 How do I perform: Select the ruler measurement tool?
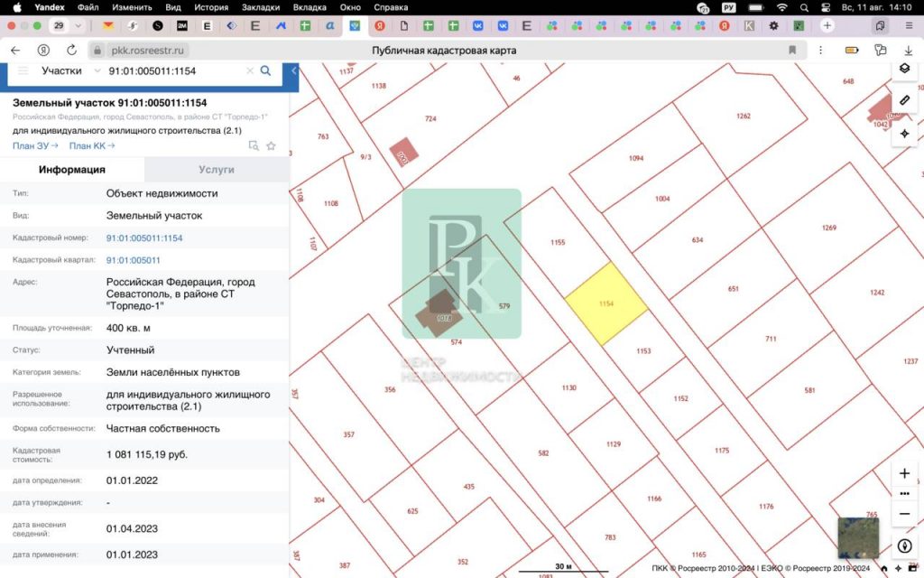904,99
